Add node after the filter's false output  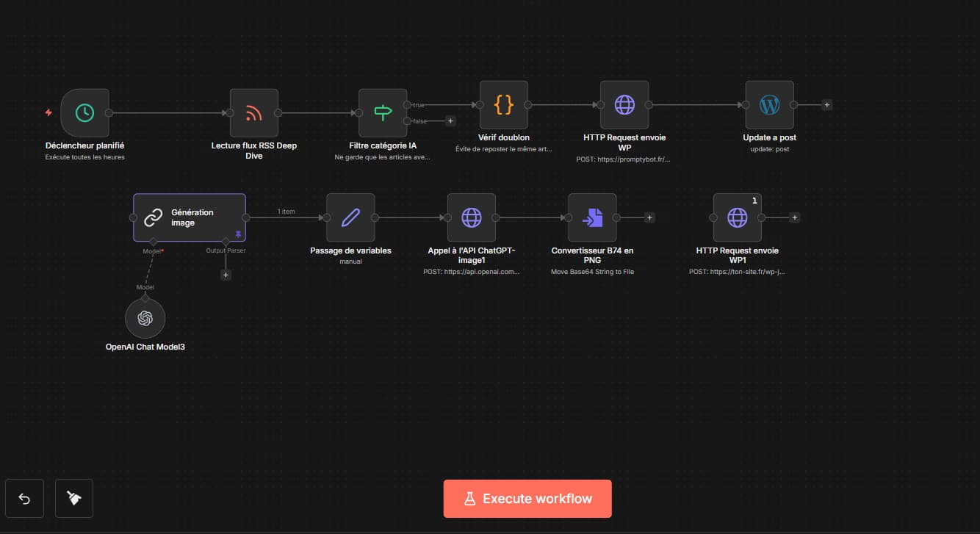[450, 121]
